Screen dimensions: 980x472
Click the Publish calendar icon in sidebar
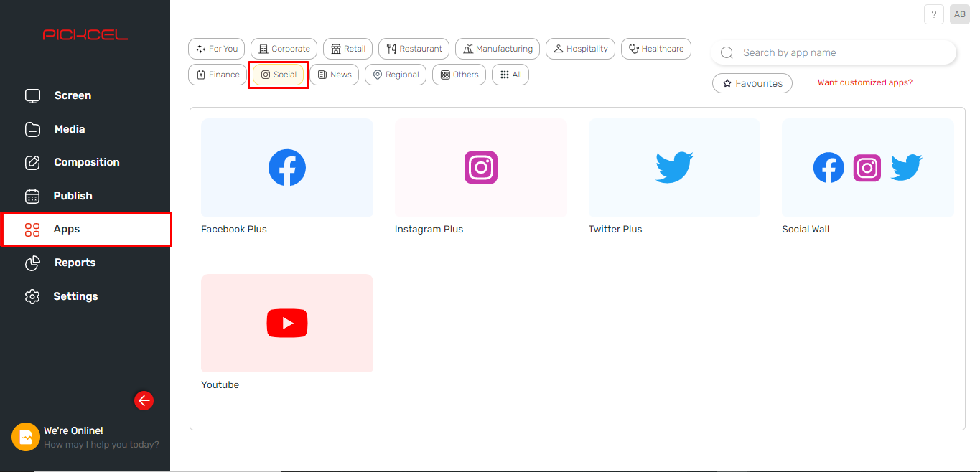coord(32,196)
